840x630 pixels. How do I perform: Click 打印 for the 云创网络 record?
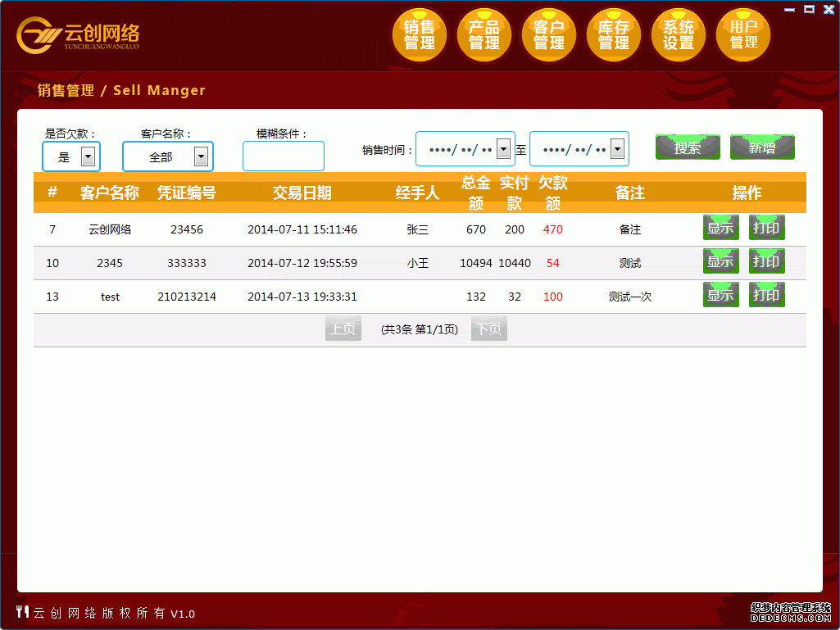(x=766, y=228)
